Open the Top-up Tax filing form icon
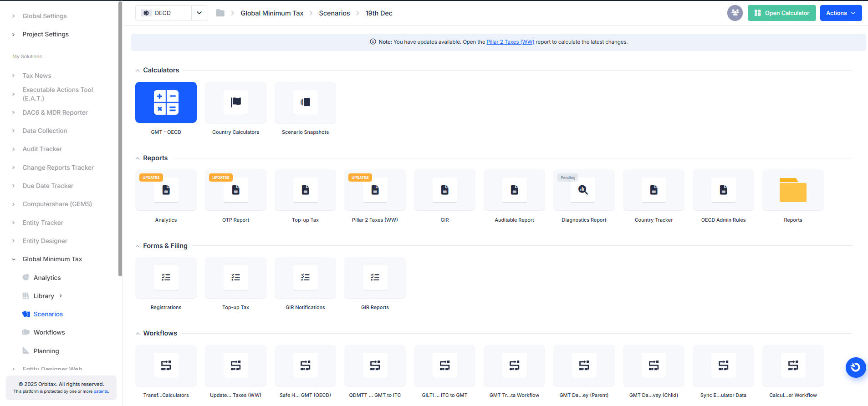This screenshot has width=868, height=406. pyautogui.click(x=235, y=278)
